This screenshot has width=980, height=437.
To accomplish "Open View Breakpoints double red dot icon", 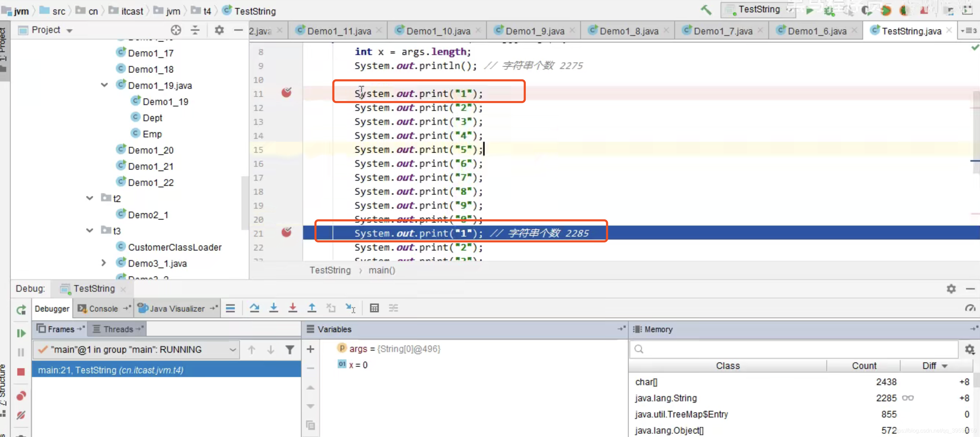I will click(x=21, y=395).
